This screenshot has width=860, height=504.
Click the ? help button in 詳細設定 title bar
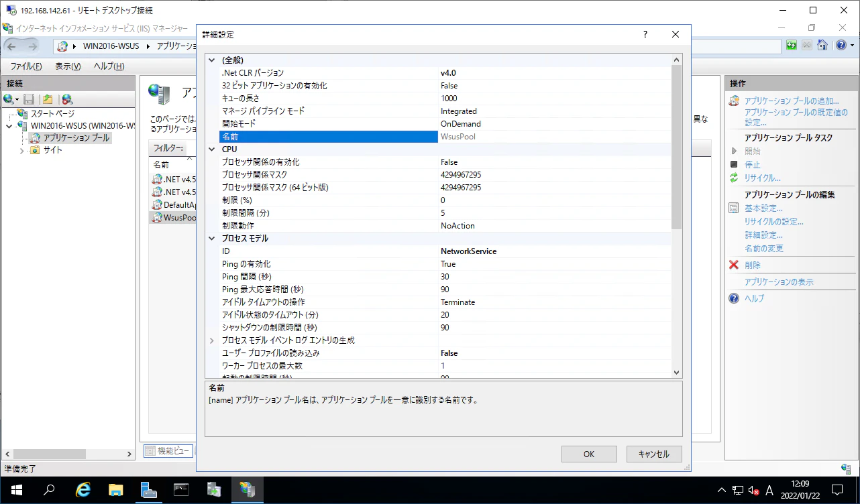pyautogui.click(x=645, y=34)
